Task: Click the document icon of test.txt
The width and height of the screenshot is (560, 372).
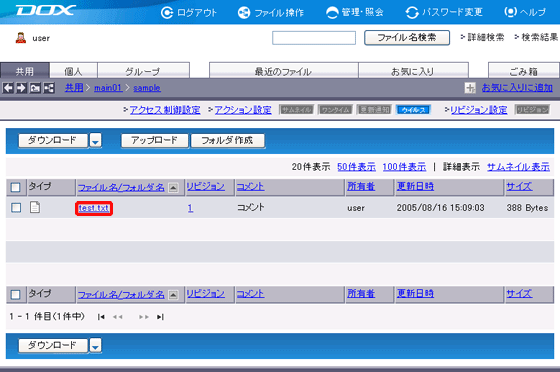Action: tap(35, 207)
